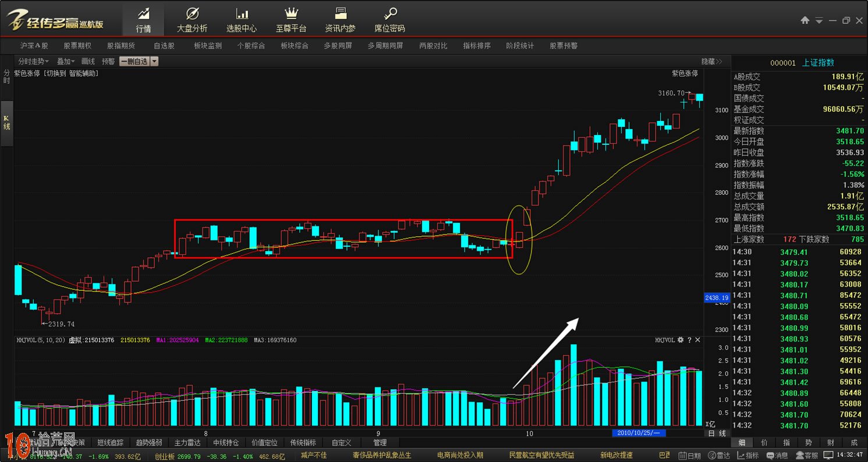Click the 一删自选 button
868x462 pixels.
coord(134,61)
